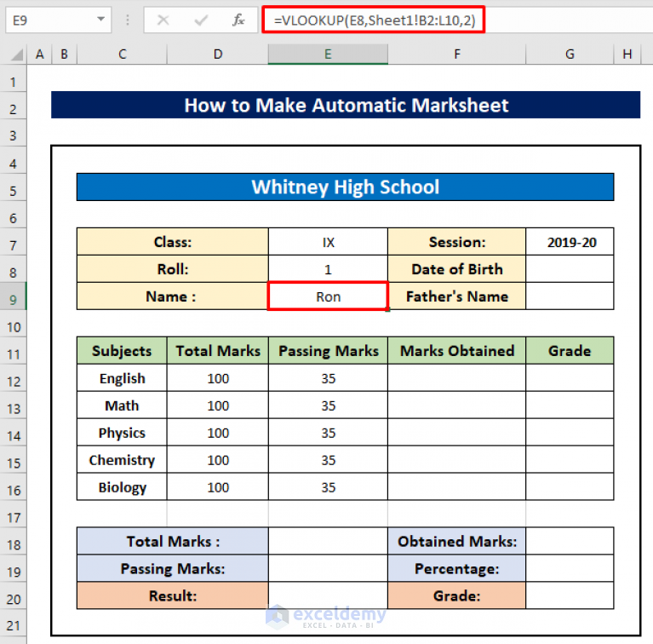Click the 'Date of Birth' label cell
Screen dimensions: 653x644
[457, 269]
